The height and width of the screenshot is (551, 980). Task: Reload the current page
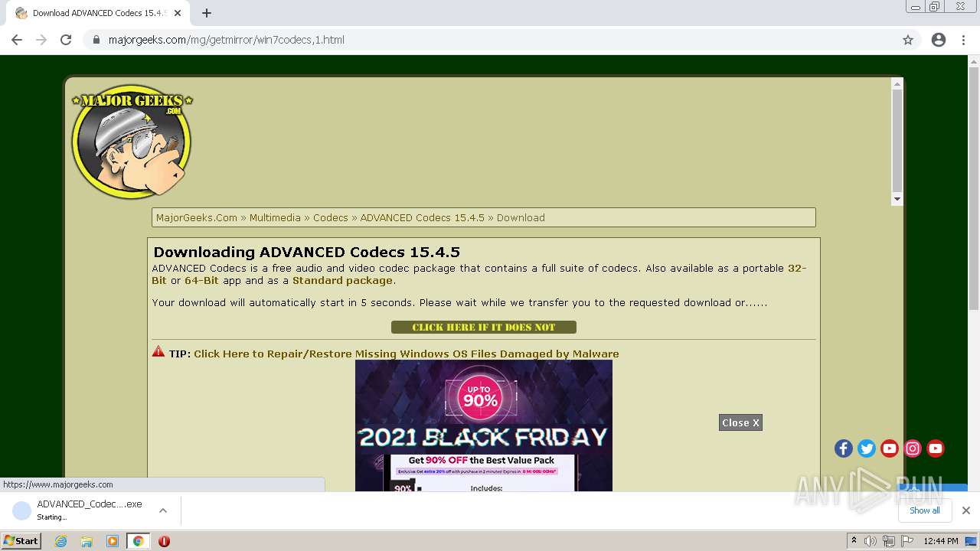66,40
